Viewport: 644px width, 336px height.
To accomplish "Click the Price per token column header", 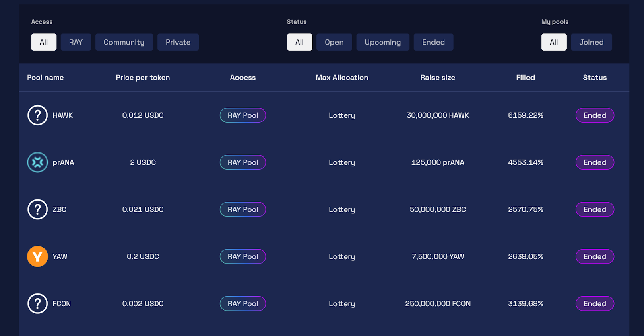I will pyautogui.click(x=143, y=78).
